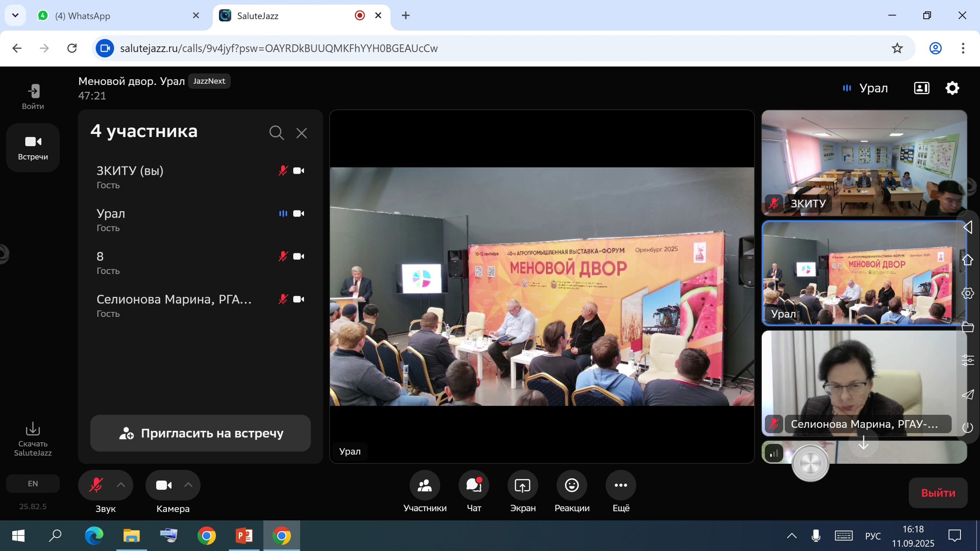This screenshot has height=551, width=980.
Task: Click the Log in (Войти) sidebar icon
Action: tap(33, 91)
